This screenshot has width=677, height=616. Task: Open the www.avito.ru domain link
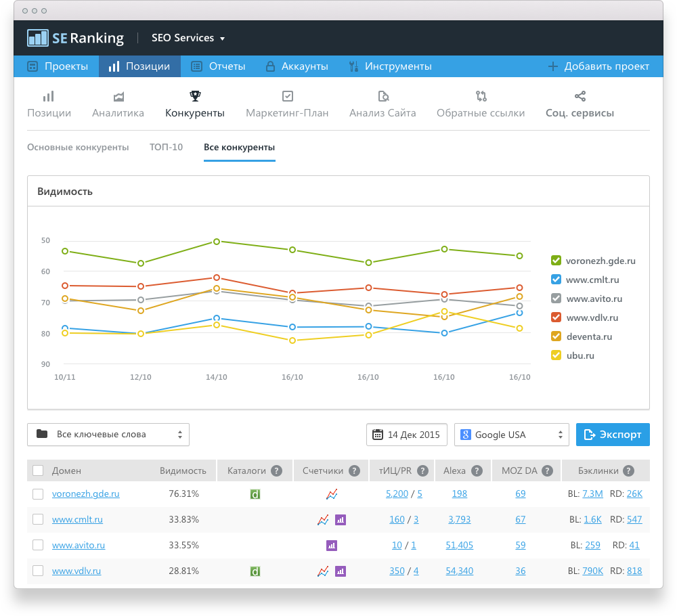coord(79,545)
